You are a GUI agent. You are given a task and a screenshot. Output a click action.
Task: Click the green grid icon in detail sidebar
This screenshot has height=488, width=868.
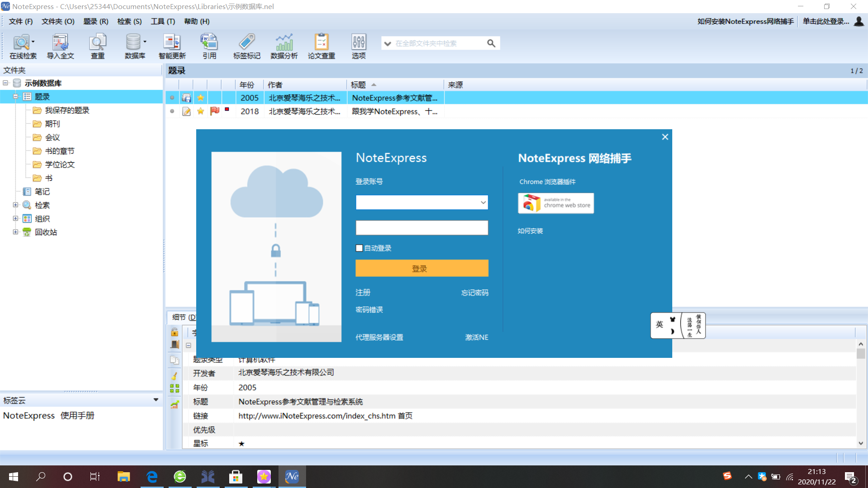click(175, 388)
